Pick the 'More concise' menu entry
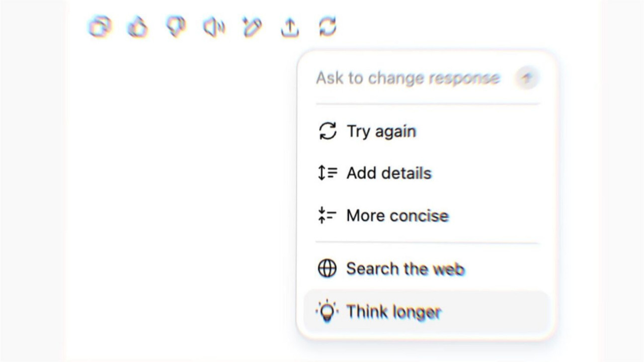The width and height of the screenshot is (644, 362). point(397,216)
